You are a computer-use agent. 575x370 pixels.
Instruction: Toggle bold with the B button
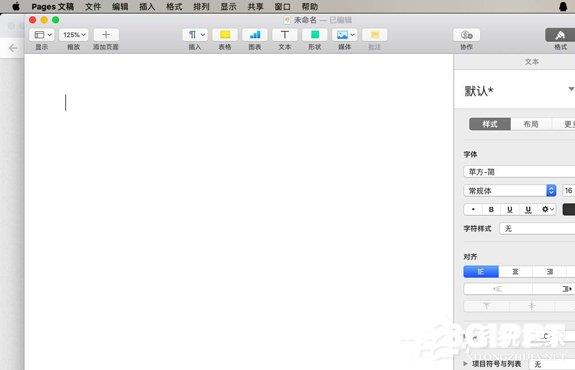[491, 209]
